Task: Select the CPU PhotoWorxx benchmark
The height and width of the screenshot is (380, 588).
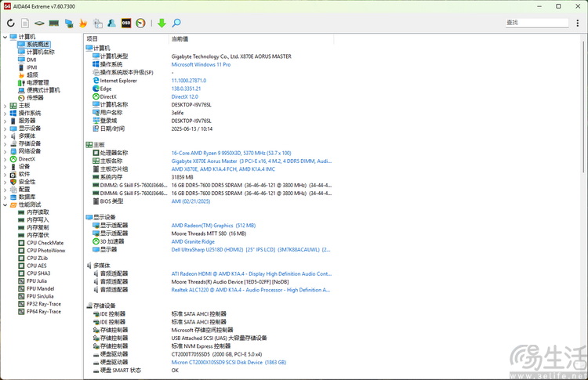Action: (42, 251)
